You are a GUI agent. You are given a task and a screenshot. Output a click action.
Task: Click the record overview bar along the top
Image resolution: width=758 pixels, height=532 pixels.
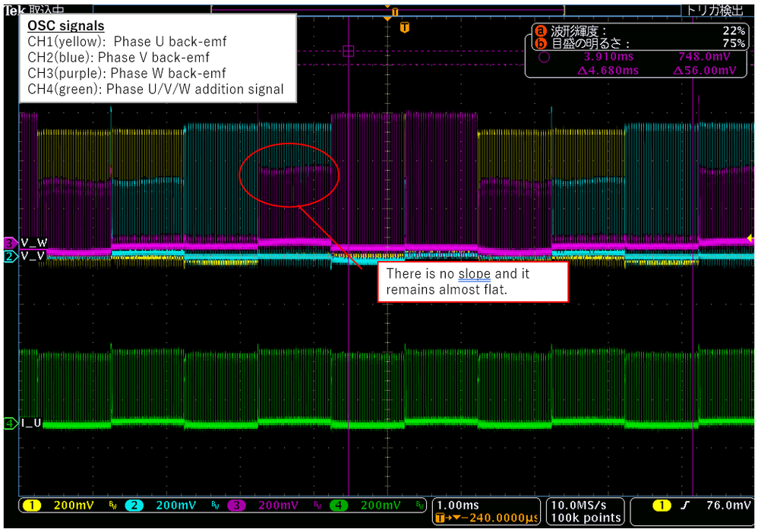pyautogui.click(x=387, y=10)
